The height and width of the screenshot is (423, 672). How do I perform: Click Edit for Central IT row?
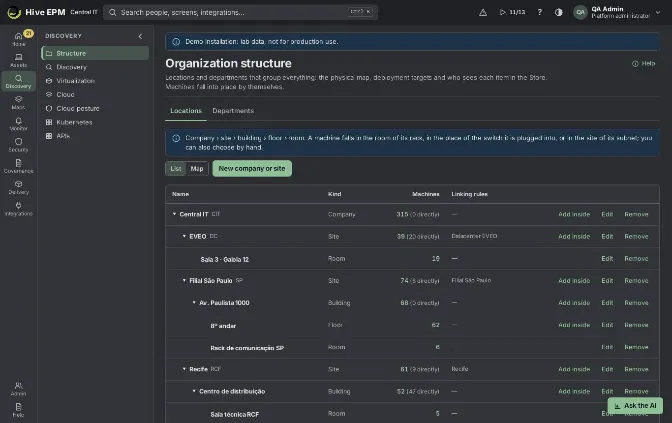(x=607, y=214)
